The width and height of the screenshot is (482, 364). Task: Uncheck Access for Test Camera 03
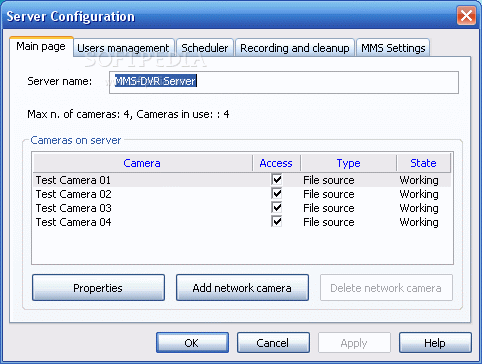click(277, 208)
